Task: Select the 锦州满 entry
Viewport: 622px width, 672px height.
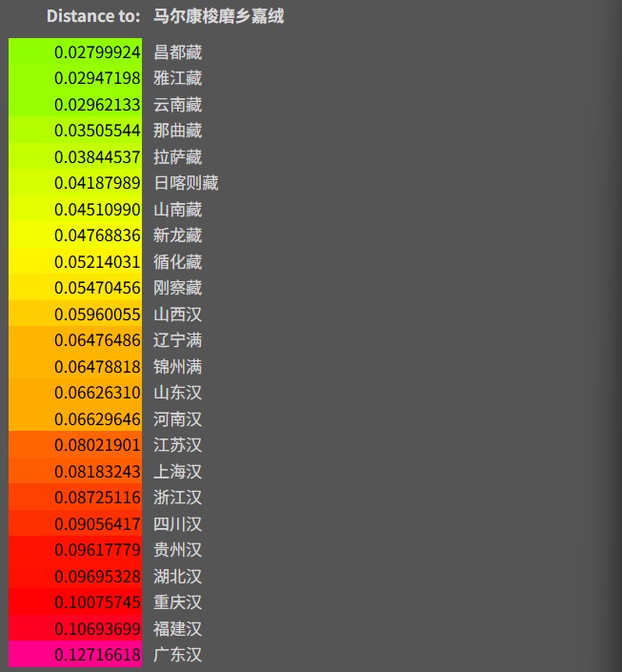Action: pos(177,367)
